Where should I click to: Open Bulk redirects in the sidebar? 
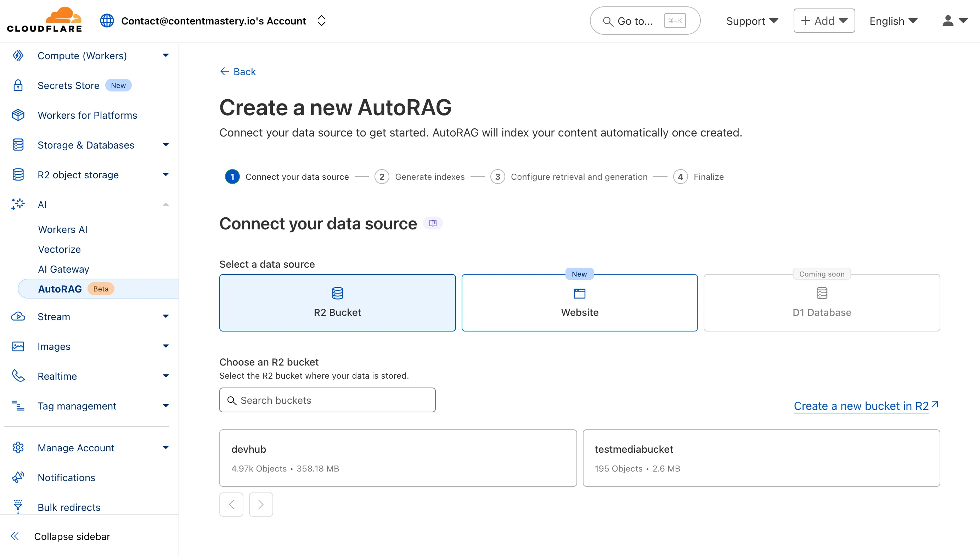tap(69, 507)
